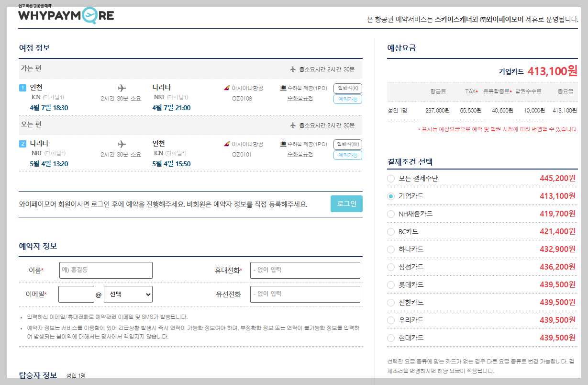The width and height of the screenshot is (588, 385).
Task: Select NH채움카드 payment option
Action: click(x=391, y=214)
